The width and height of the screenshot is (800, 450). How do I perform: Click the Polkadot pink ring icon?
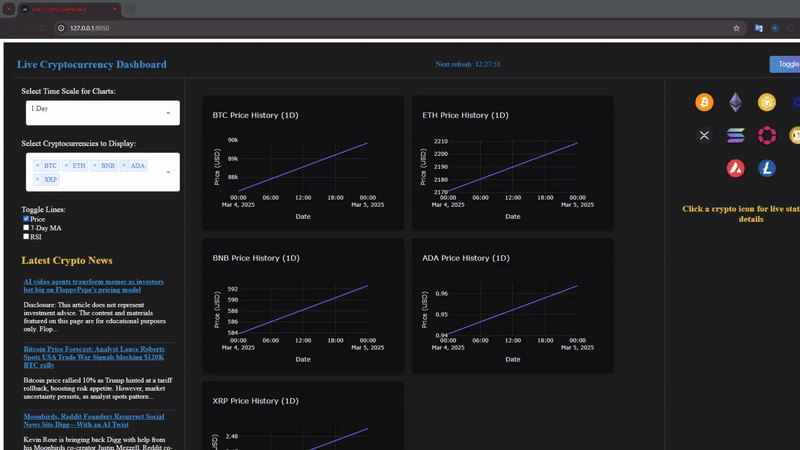click(767, 135)
